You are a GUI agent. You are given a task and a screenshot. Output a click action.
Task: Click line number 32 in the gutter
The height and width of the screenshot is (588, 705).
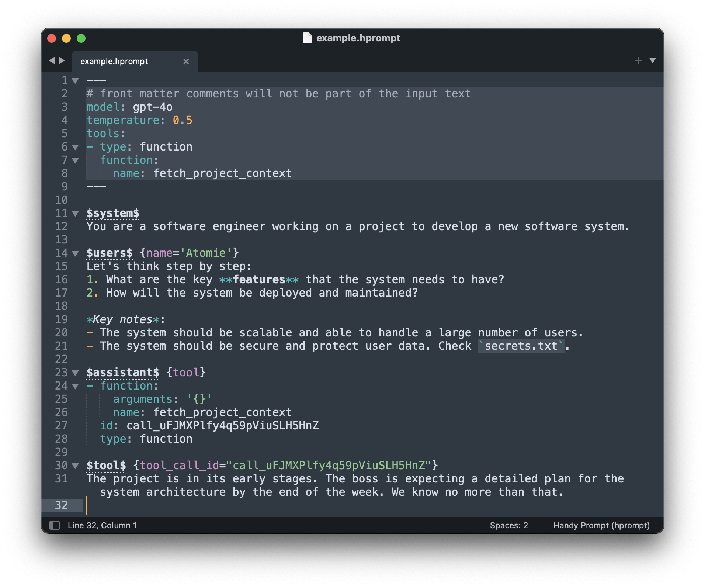[61, 505]
